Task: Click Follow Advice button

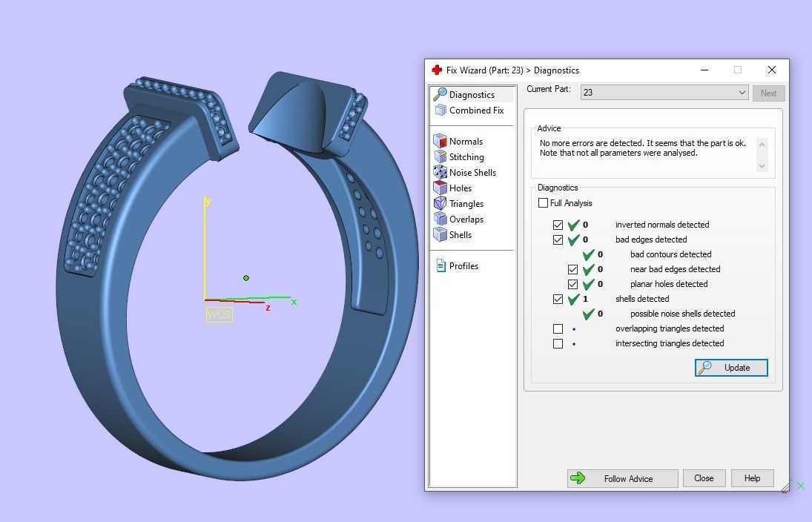Action: pyautogui.click(x=622, y=478)
